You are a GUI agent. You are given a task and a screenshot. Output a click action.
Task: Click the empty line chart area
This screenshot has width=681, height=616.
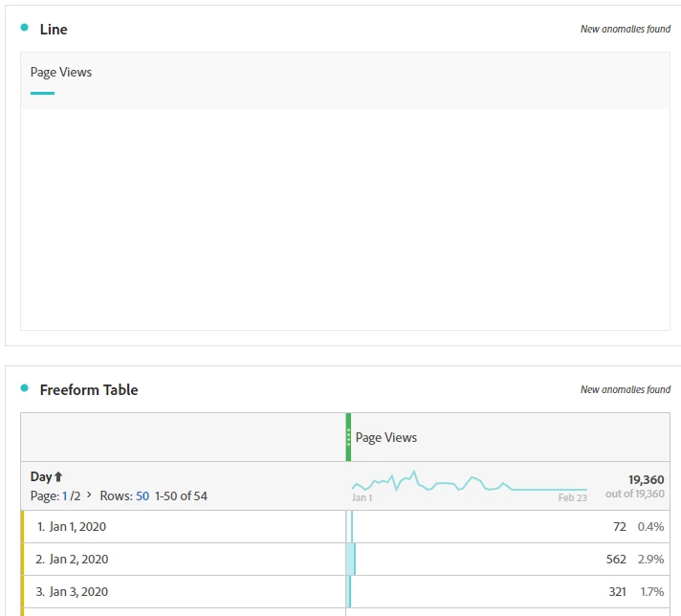(x=345, y=219)
